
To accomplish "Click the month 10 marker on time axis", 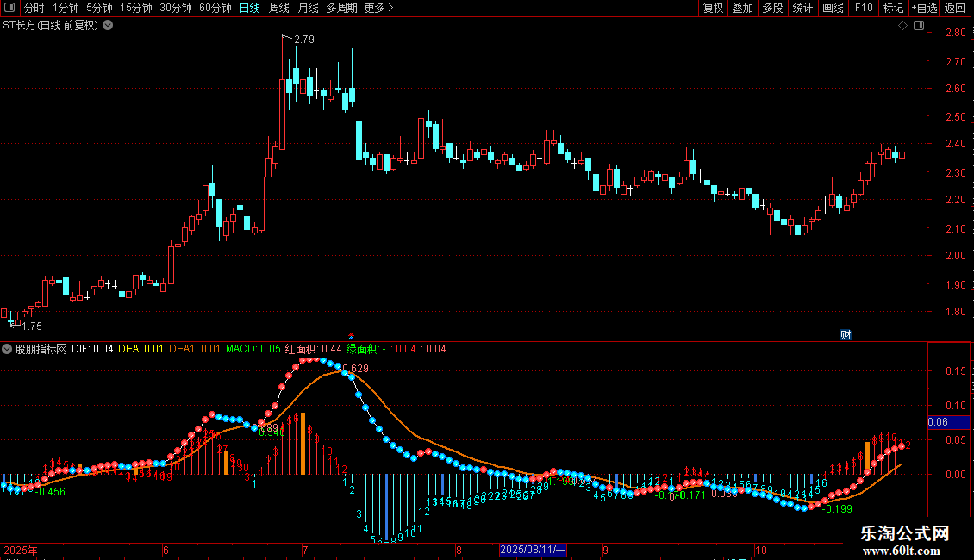I will click(x=761, y=550).
